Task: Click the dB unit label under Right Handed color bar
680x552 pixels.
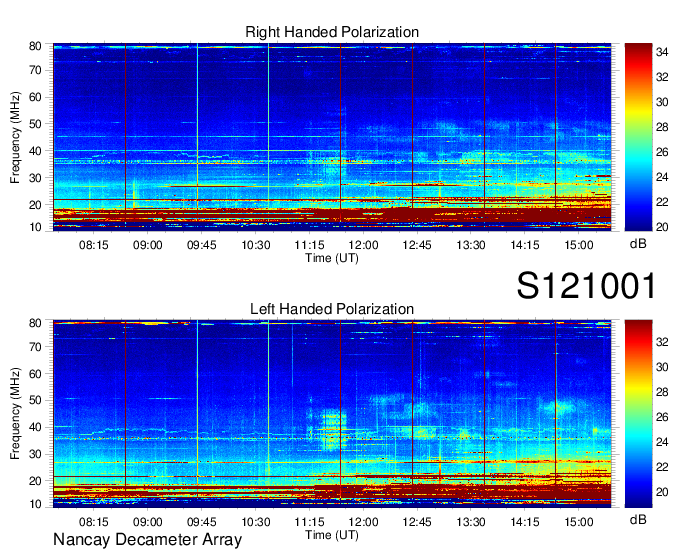Action: (x=638, y=244)
